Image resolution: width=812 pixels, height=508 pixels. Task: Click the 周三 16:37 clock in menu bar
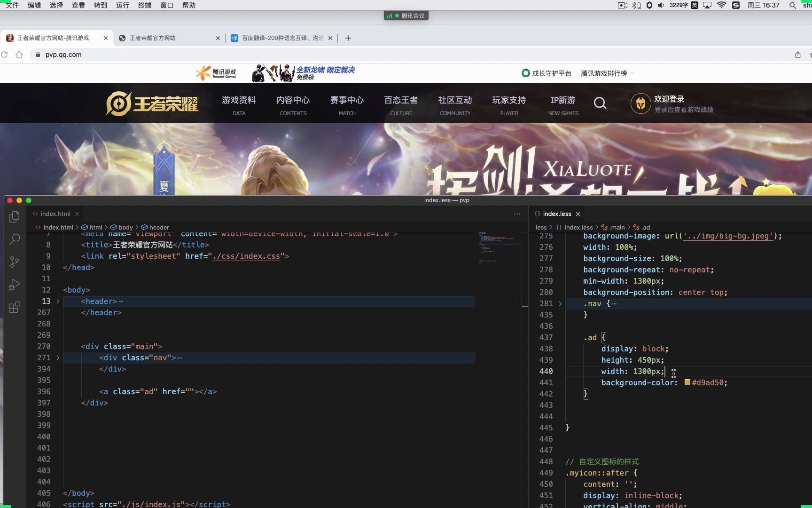[764, 5]
